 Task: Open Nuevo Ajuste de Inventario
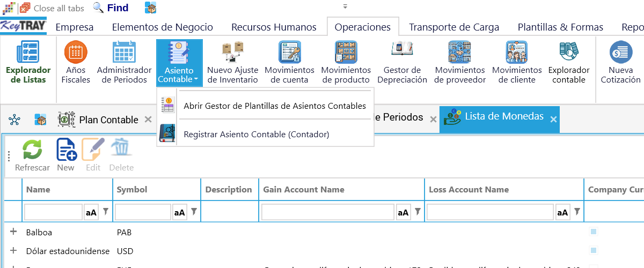[233, 63]
